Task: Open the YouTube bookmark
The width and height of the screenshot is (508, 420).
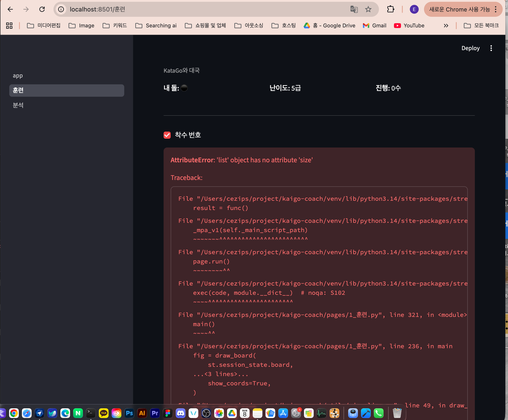Action: (409, 26)
